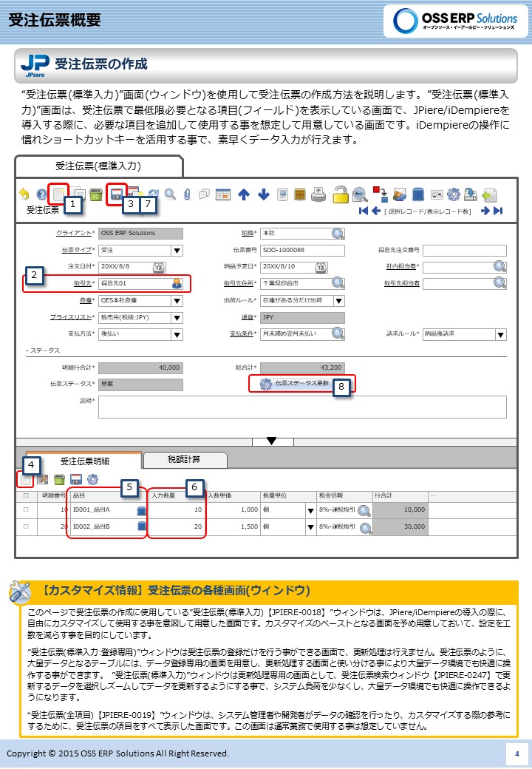Click the プライスリスト field label link

coord(72,317)
